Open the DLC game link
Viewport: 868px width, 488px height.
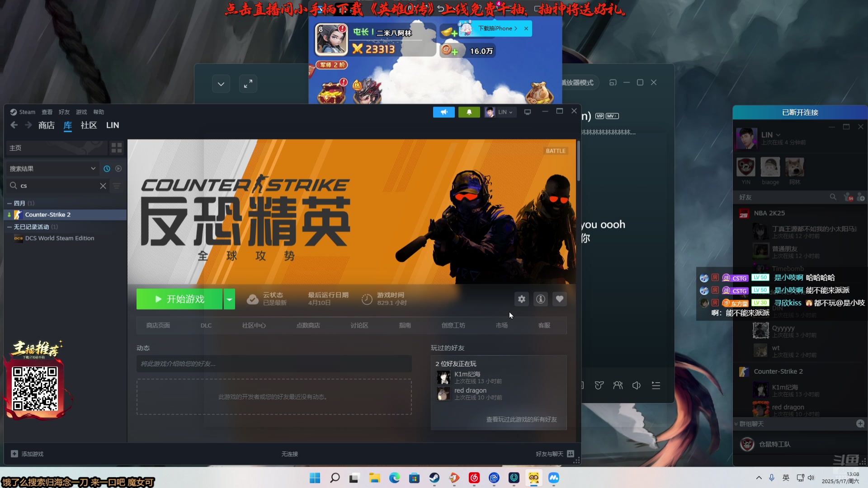point(206,325)
